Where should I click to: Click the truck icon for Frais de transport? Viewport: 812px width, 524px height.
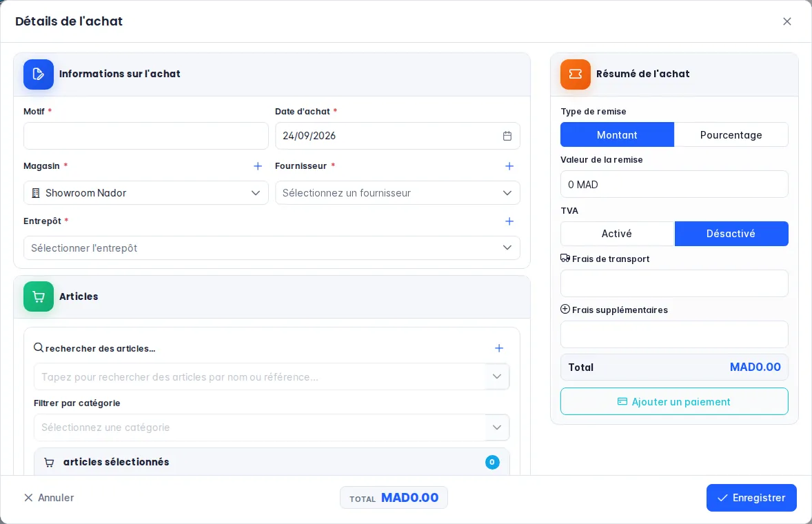pyautogui.click(x=565, y=258)
